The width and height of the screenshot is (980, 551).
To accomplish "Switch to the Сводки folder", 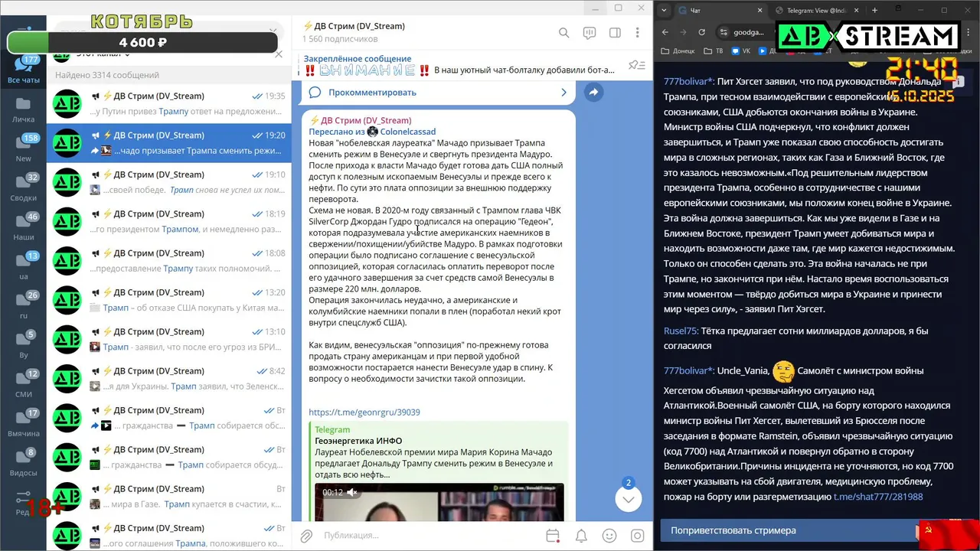I will [x=24, y=187].
